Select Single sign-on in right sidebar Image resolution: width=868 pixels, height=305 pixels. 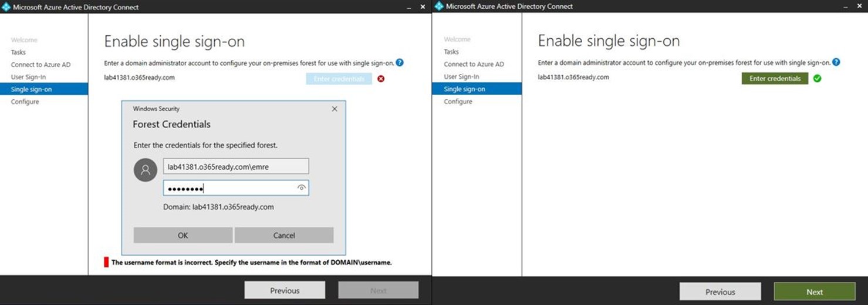click(x=477, y=89)
